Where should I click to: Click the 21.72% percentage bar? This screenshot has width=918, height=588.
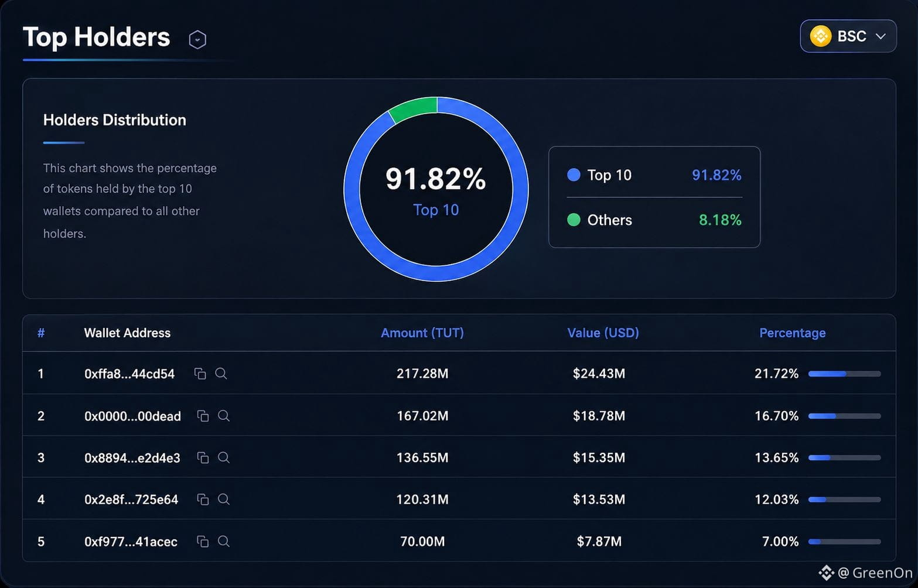tap(844, 374)
